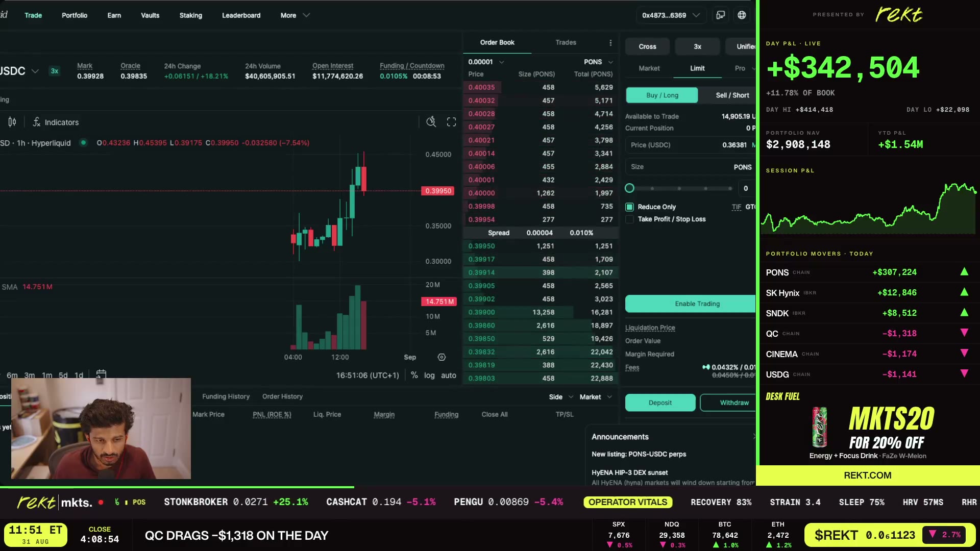This screenshot has height=551, width=980.
Task: Open order book three-dot options menu
Action: 610,42
